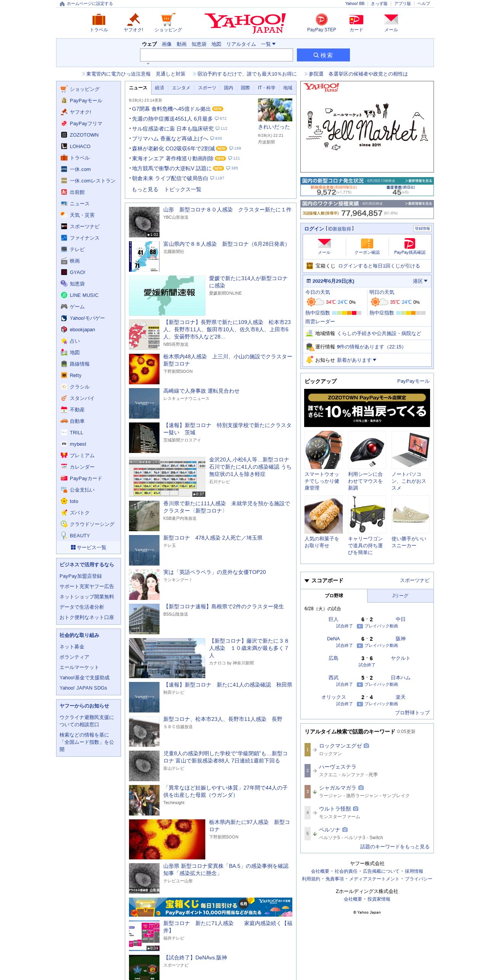Select the 画像 search type
490x980 pixels.
(167, 44)
